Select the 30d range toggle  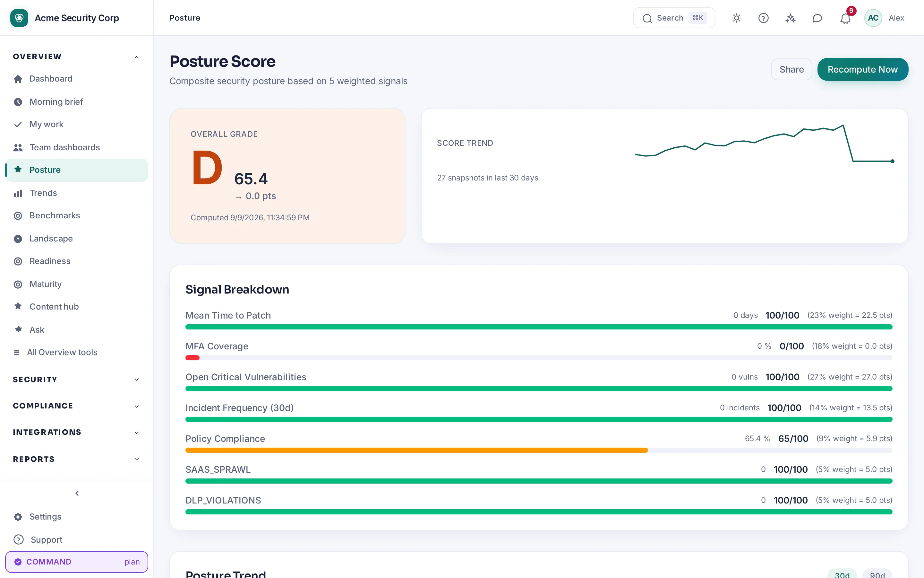842,574
